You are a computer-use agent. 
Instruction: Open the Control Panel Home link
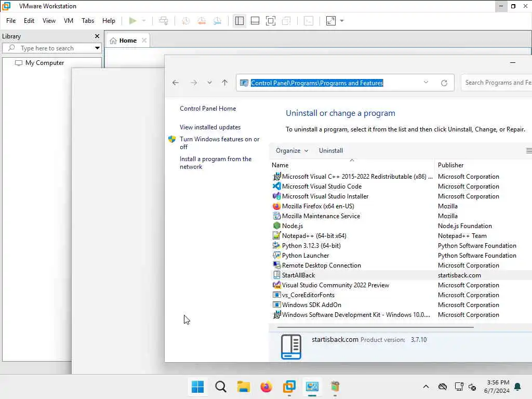[x=208, y=109]
